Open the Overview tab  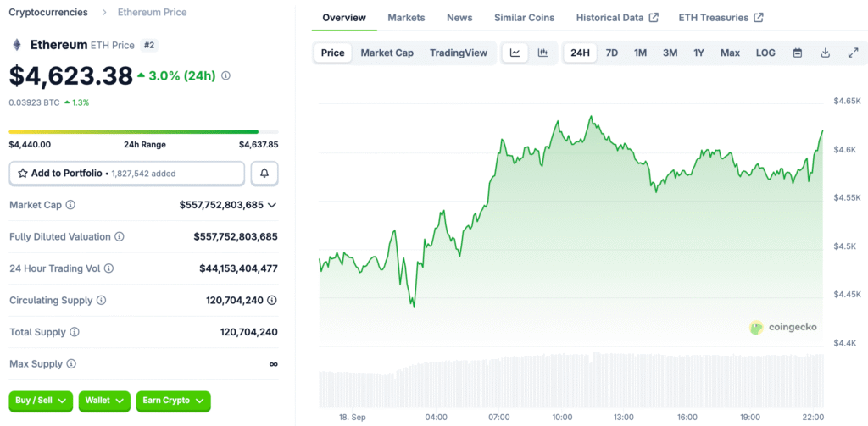click(344, 18)
